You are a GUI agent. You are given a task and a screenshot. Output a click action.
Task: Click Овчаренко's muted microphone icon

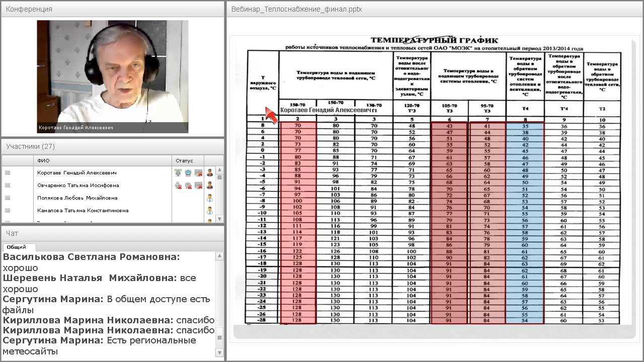pos(178,186)
